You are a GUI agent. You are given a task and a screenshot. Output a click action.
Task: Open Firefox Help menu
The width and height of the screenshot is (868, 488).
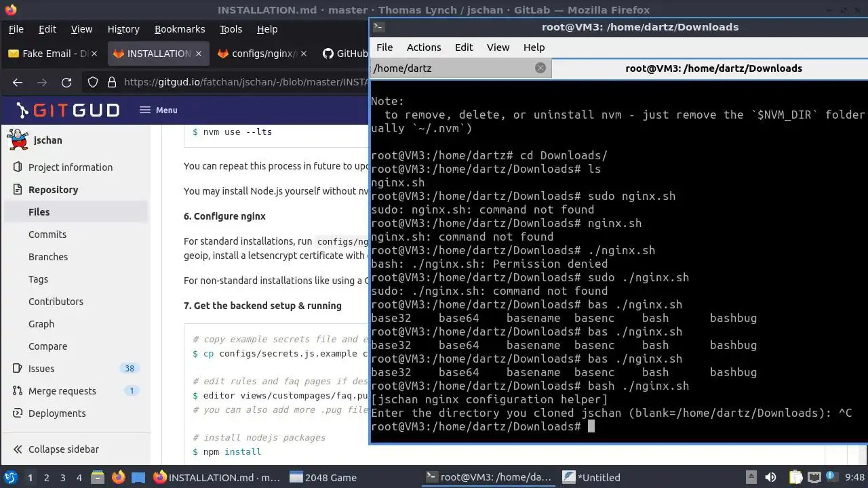267,29
